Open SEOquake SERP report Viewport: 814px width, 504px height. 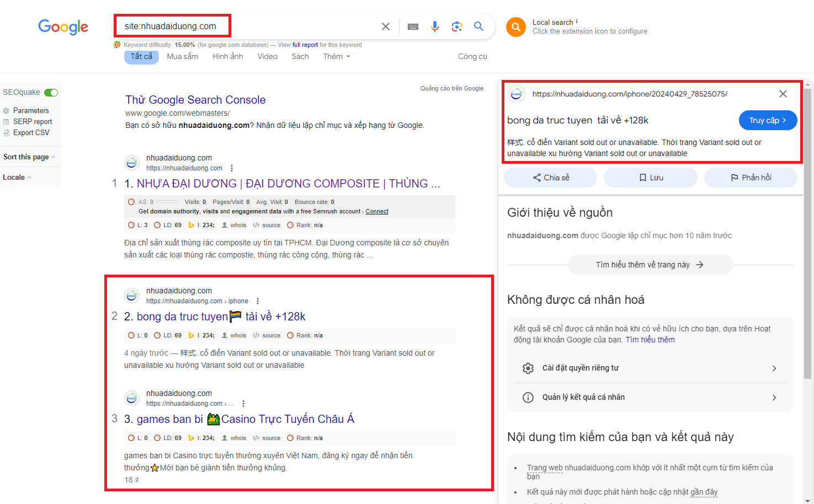[x=33, y=121]
